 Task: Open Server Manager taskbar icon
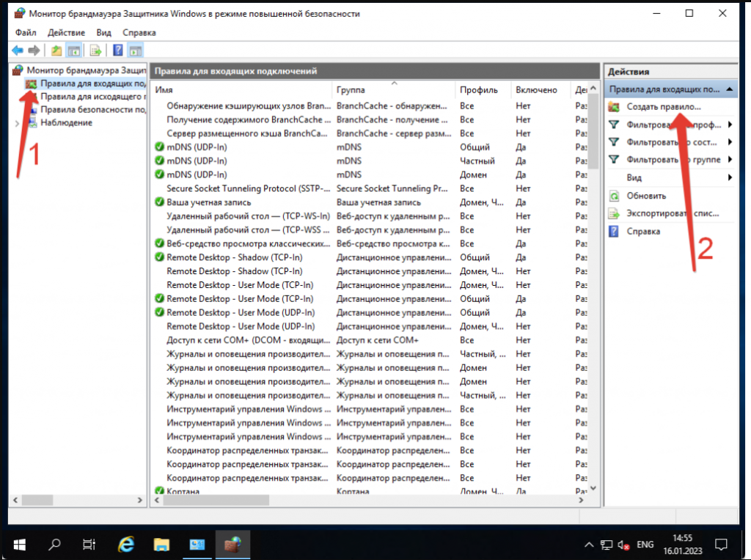coord(197,544)
